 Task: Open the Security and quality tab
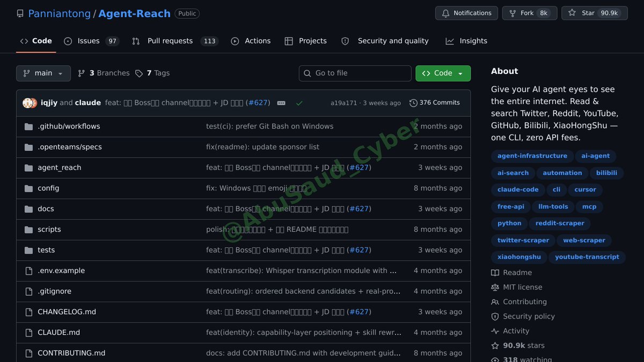pos(385,41)
